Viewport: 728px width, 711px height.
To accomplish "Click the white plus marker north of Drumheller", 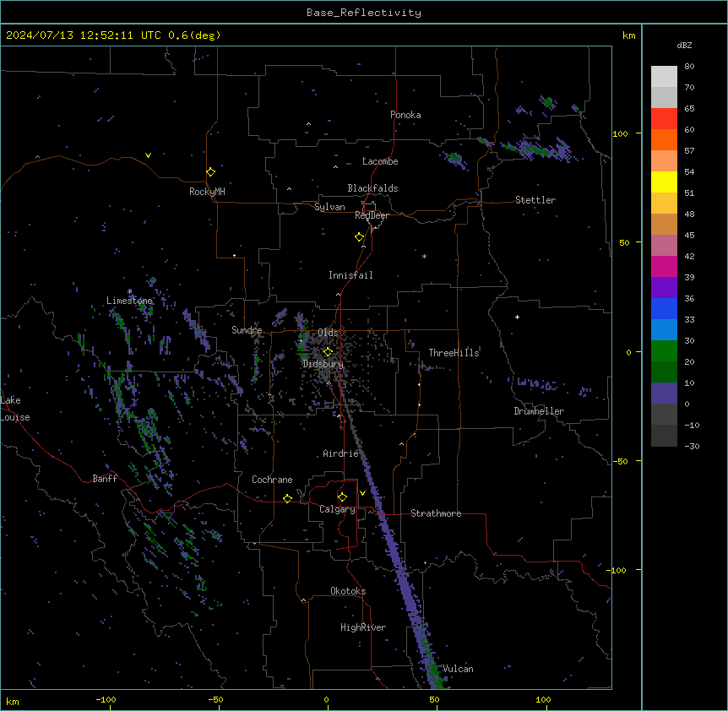I will 517,317.
